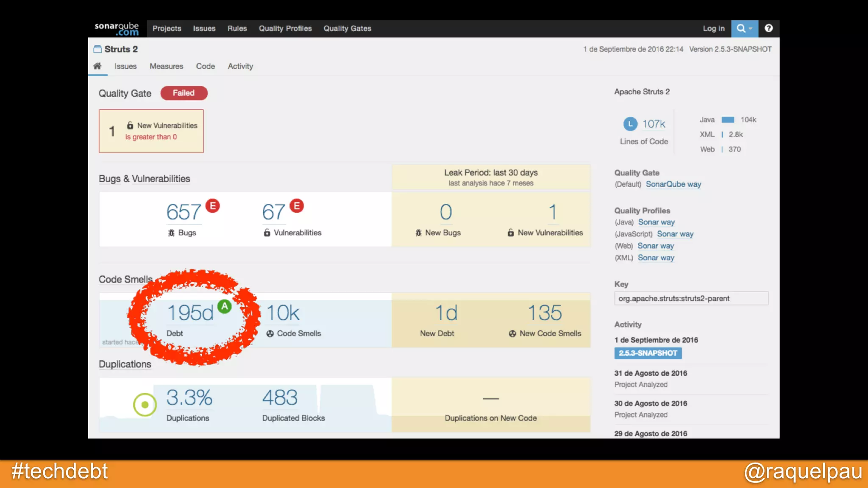Click the Java language bar
Image resolution: width=868 pixels, height=488 pixels.
tap(728, 120)
